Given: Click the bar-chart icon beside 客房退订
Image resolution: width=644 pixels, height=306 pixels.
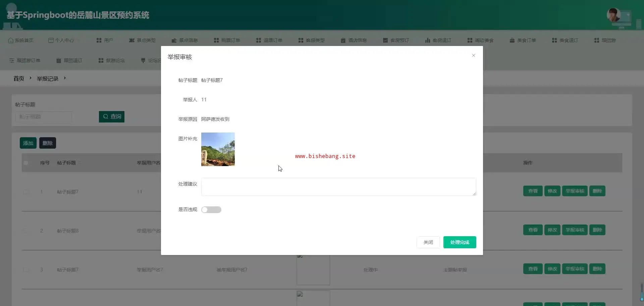Looking at the screenshot, I should pos(428,40).
